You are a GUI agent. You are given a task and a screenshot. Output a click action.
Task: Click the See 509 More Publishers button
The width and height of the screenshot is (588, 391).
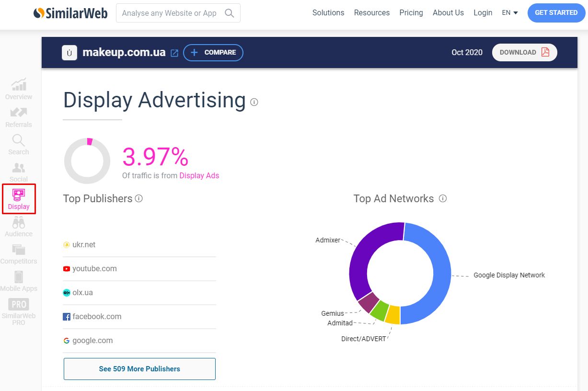(139, 369)
